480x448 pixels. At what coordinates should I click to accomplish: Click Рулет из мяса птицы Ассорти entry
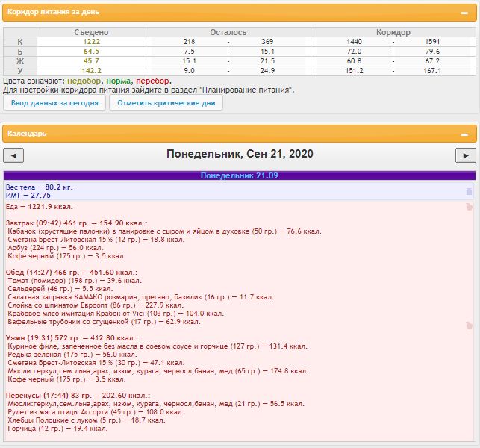(96, 412)
